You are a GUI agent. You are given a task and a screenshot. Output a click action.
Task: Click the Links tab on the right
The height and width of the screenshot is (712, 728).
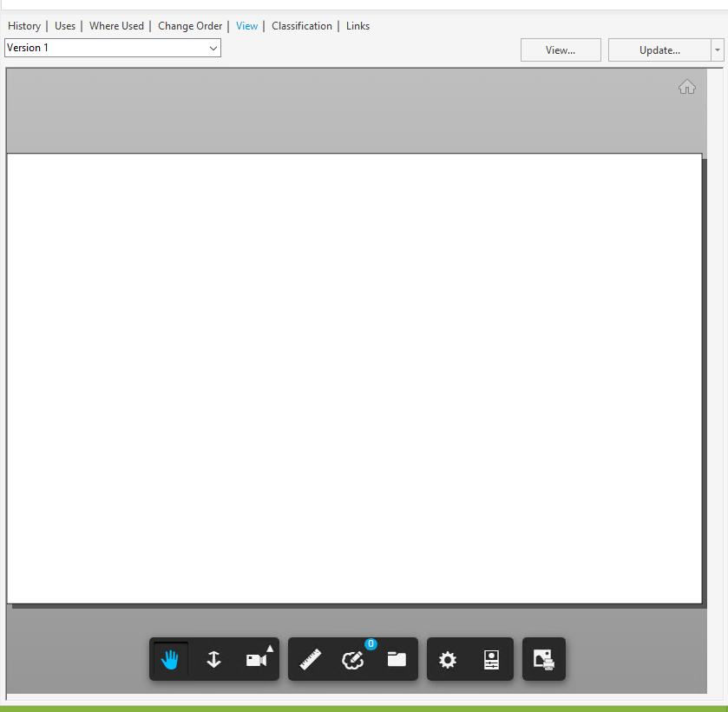[357, 26]
